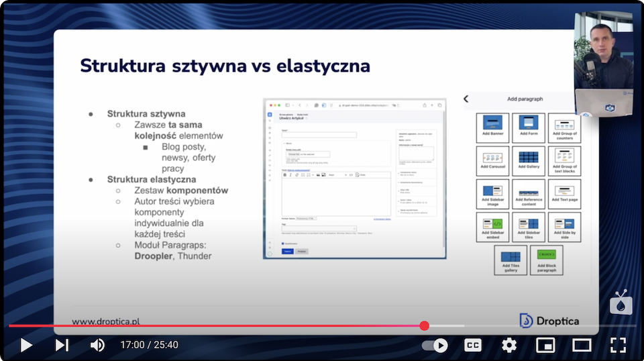Image resolution: width=644 pixels, height=361 pixels.
Task: Select the Add Text page tile
Action: 564,194
